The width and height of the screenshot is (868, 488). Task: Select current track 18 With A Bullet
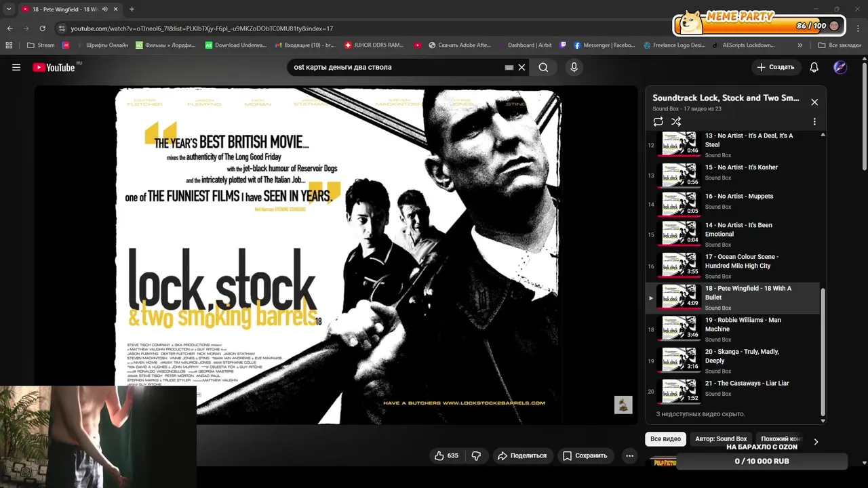click(x=733, y=298)
